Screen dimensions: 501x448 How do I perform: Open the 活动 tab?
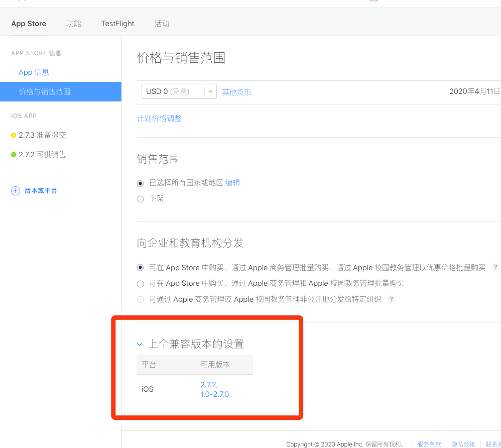click(162, 23)
